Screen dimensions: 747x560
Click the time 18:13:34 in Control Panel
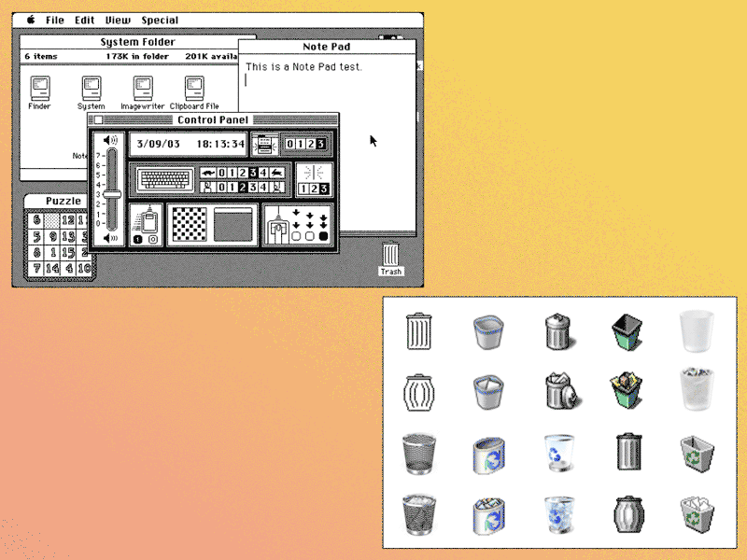(220, 144)
